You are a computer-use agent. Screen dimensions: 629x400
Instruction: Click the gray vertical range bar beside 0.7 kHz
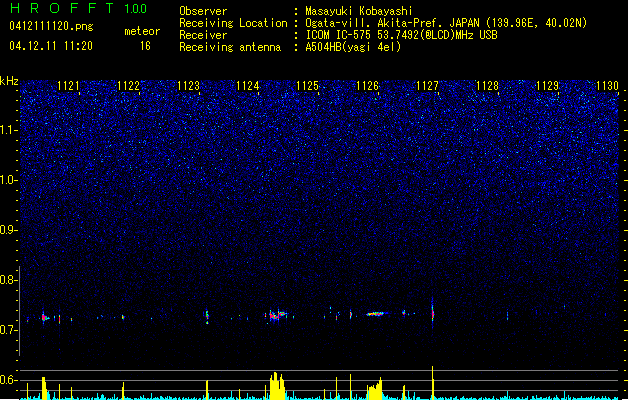[19, 311]
